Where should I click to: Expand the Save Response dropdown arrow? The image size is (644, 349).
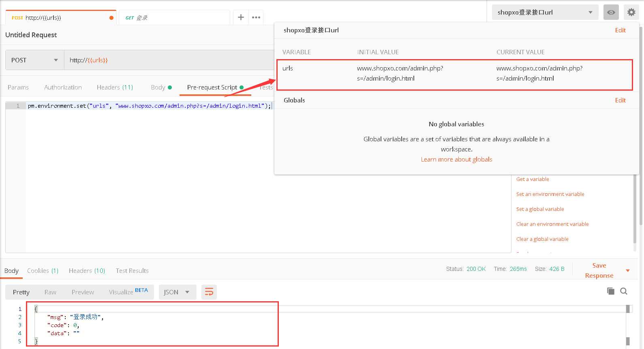(628, 270)
